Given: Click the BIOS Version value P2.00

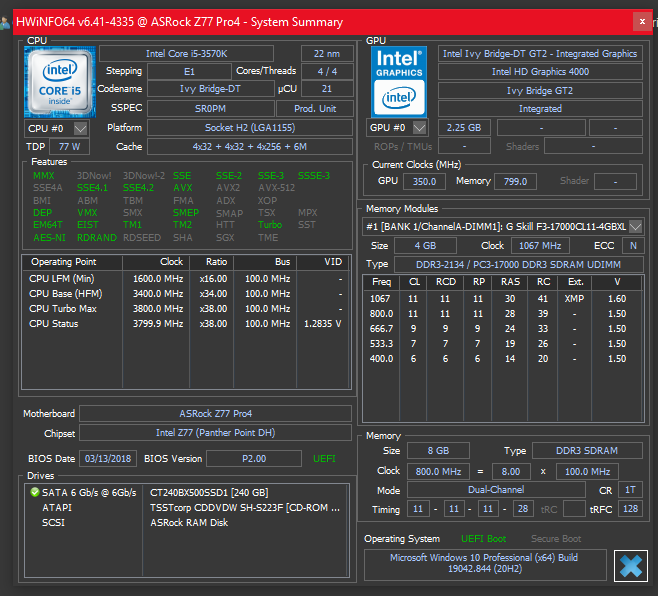Looking at the screenshot, I should tap(254, 458).
